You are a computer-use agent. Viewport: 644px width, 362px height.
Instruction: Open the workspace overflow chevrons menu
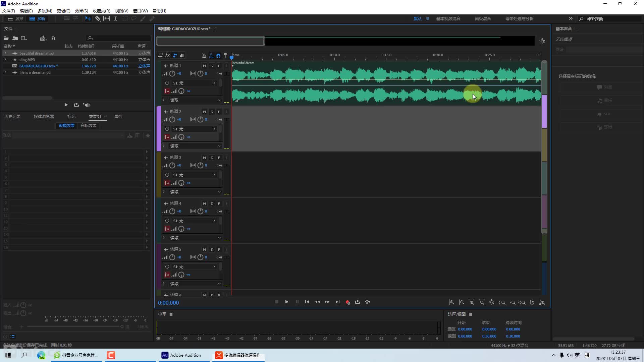click(x=571, y=18)
